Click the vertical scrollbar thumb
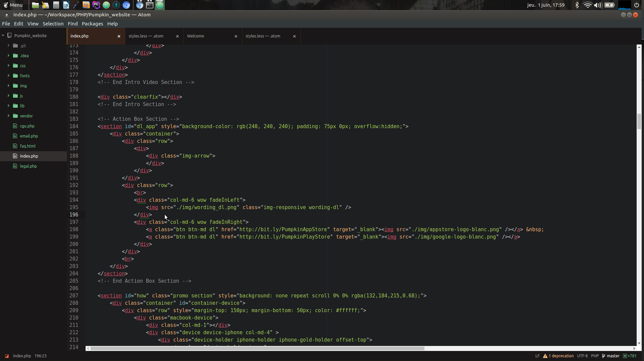The height and width of the screenshot is (361, 644). pos(639,121)
